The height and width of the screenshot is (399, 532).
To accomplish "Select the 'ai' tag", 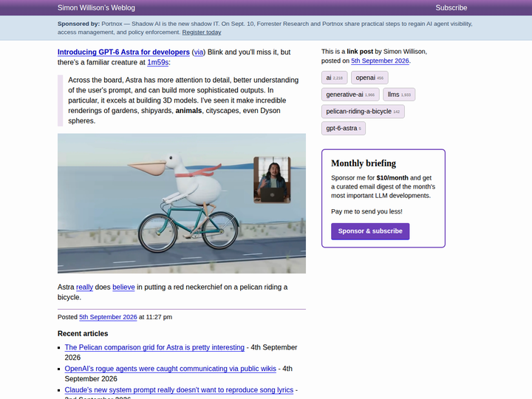I will (x=334, y=78).
